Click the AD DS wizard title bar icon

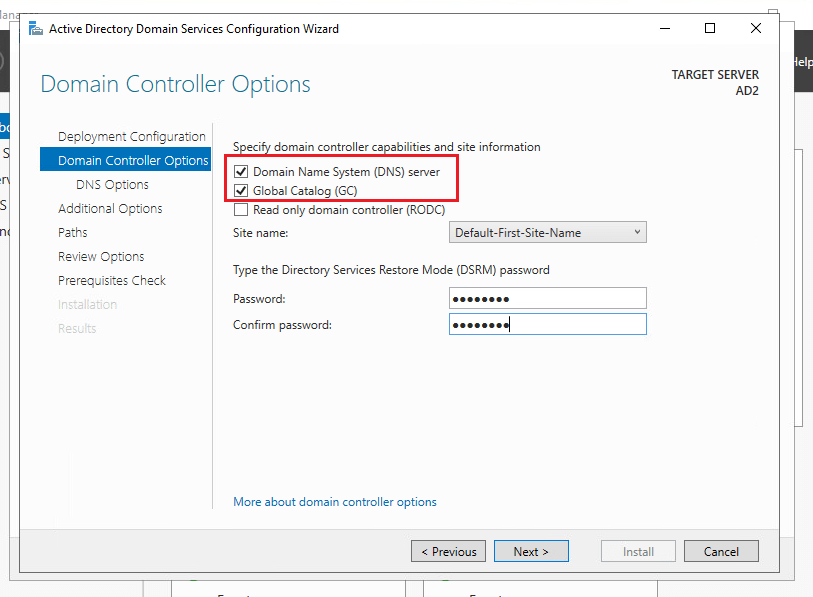coord(35,28)
